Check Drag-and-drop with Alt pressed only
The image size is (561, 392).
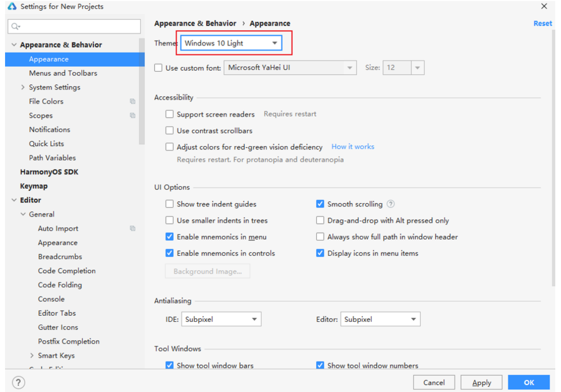click(320, 220)
